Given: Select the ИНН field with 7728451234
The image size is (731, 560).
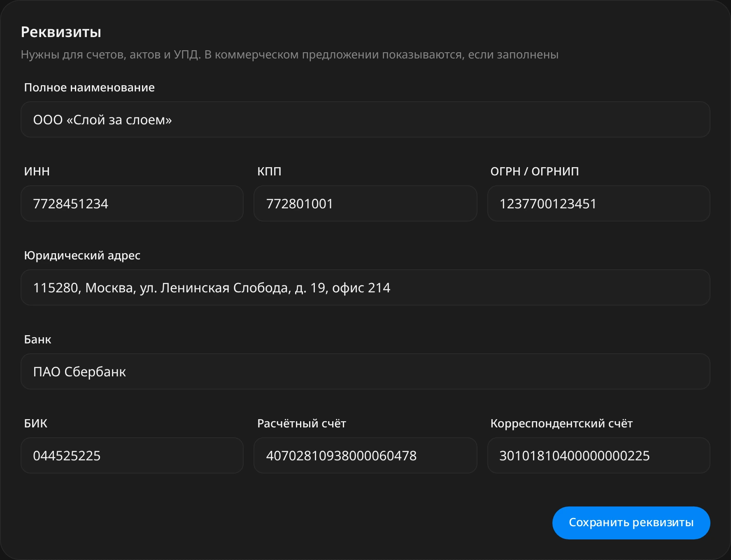Looking at the screenshot, I should [132, 203].
